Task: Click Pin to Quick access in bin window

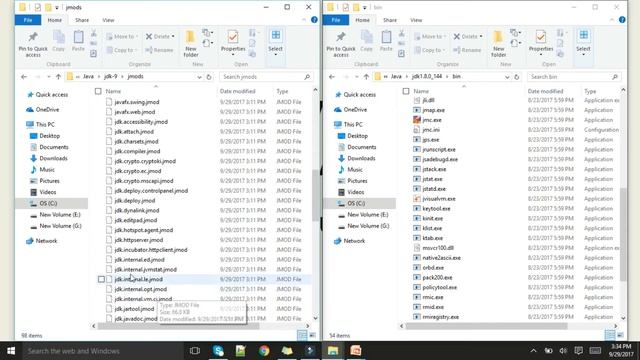Action: pos(341,44)
